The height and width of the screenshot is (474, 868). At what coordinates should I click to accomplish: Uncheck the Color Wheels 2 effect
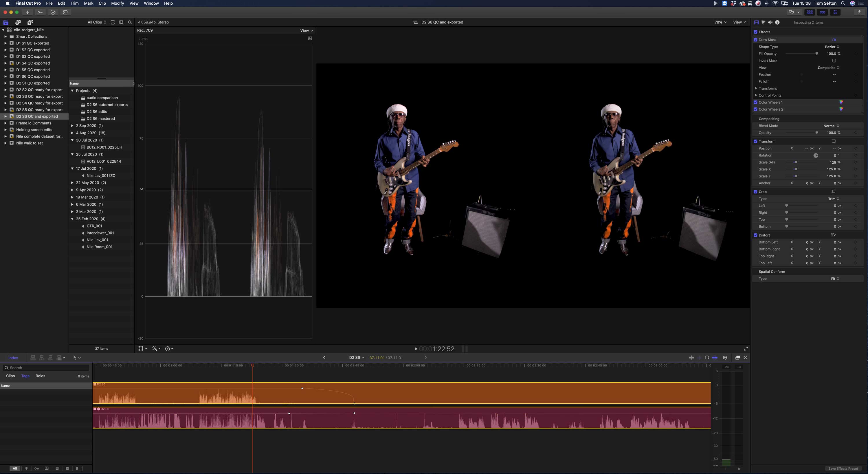tap(755, 109)
